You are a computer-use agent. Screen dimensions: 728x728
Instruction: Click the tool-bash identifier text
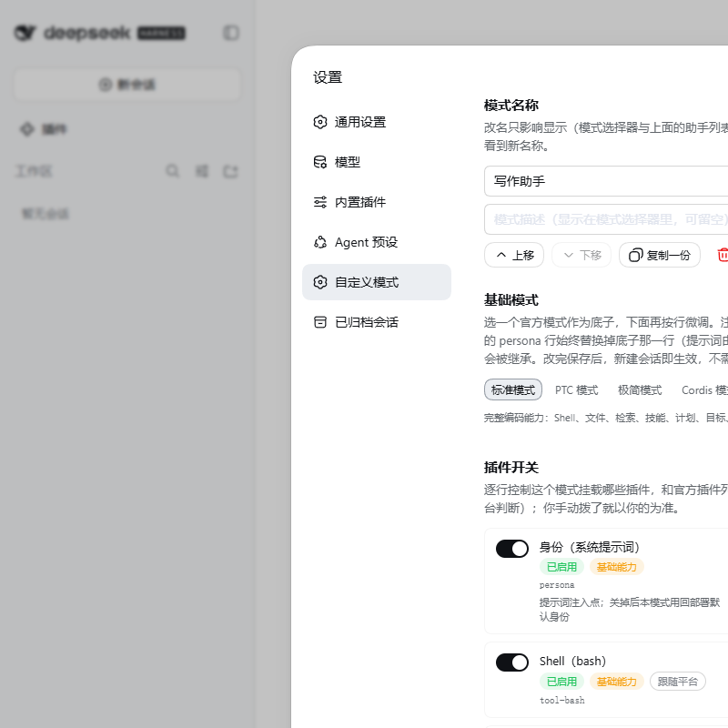(x=561, y=700)
